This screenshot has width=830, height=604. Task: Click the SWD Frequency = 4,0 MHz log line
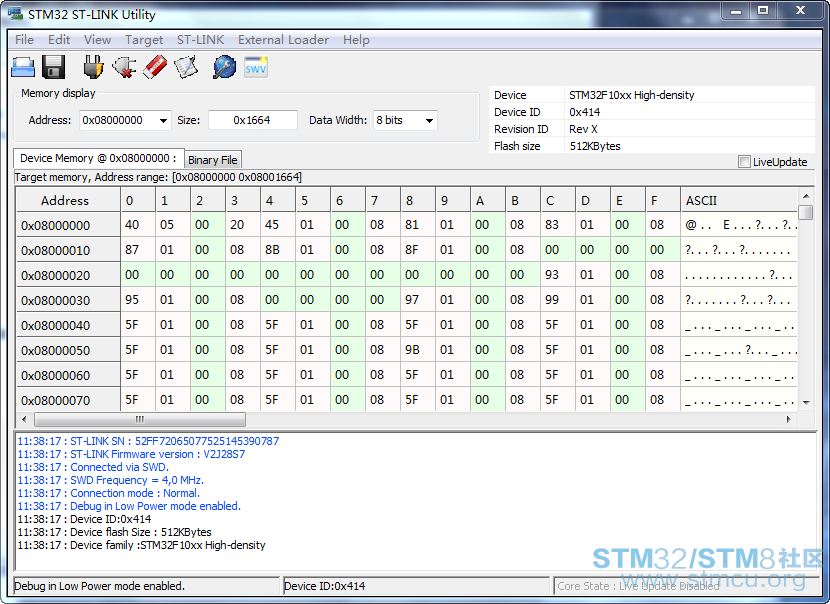(111, 480)
